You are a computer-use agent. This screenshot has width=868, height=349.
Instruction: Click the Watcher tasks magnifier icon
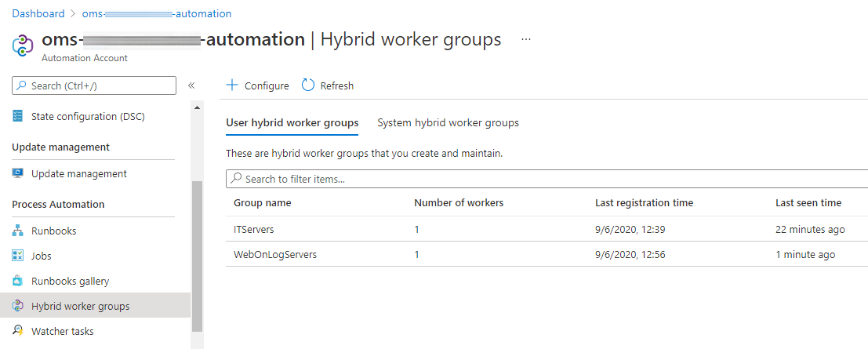coord(18,331)
